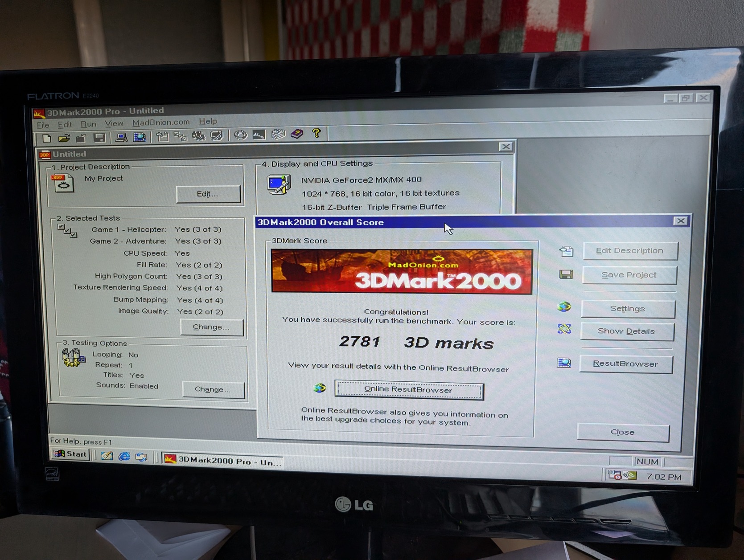This screenshot has width=744, height=560.
Task: Click the taskbar clock showing 7:02 PM
Action: click(664, 477)
